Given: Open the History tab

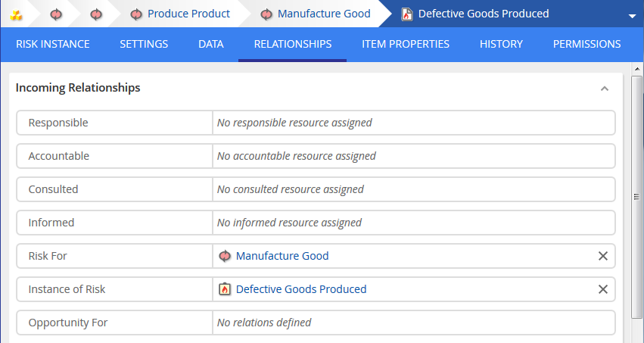Looking at the screenshot, I should [501, 44].
